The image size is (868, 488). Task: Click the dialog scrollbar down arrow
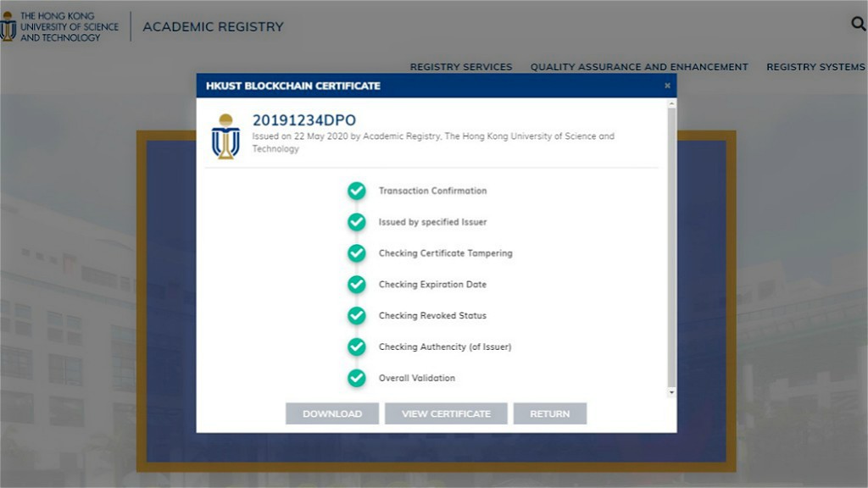pyautogui.click(x=671, y=392)
